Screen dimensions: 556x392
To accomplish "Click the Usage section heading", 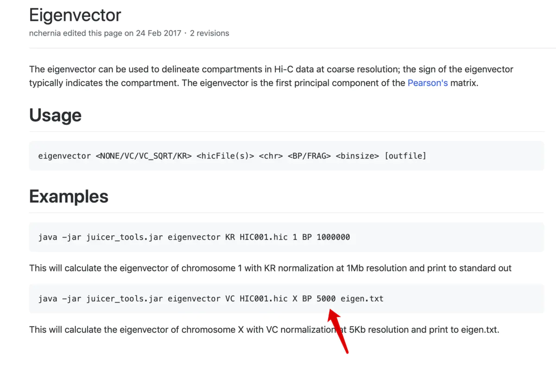I will tap(55, 115).
